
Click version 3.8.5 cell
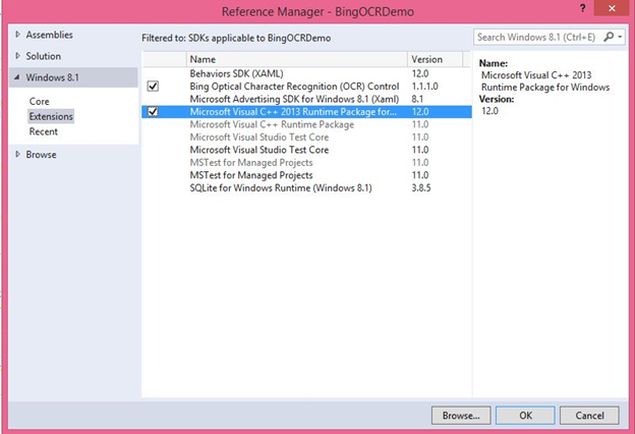pyautogui.click(x=421, y=188)
